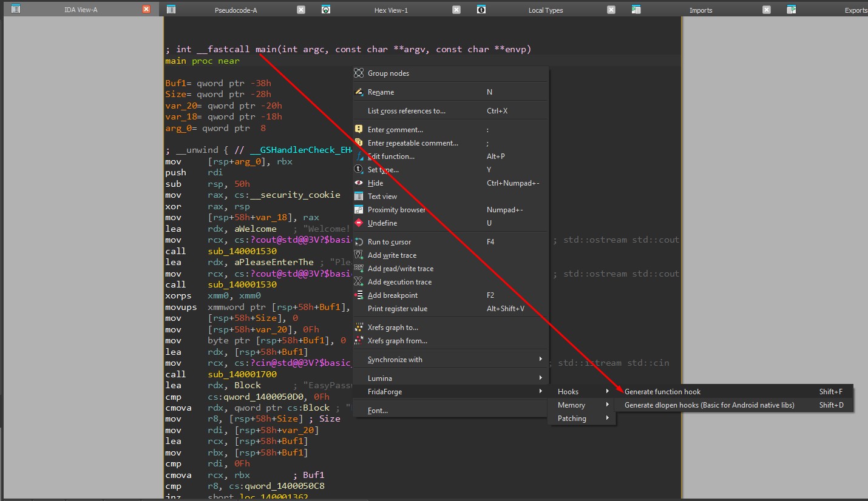The width and height of the screenshot is (868, 501).
Task: Select Generate dlopen hooks entry
Action: click(x=734, y=405)
